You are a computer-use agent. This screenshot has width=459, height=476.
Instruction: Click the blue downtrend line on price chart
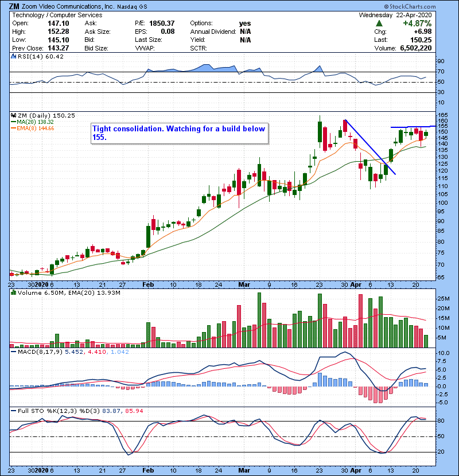(371, 147)
